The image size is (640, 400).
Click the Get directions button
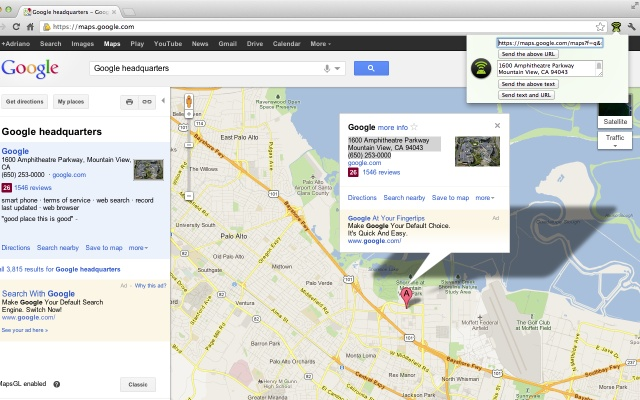pos(25,102)
